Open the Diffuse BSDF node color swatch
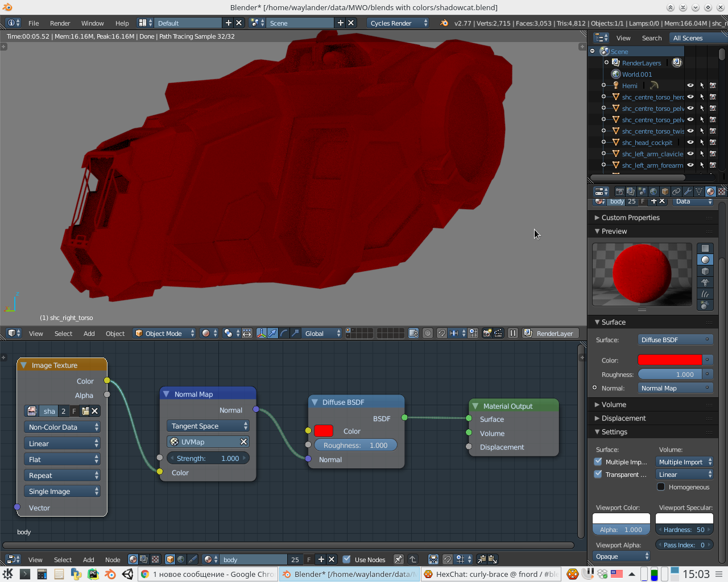The width and height of the screenshot is (728, 582). coord(324,431)
